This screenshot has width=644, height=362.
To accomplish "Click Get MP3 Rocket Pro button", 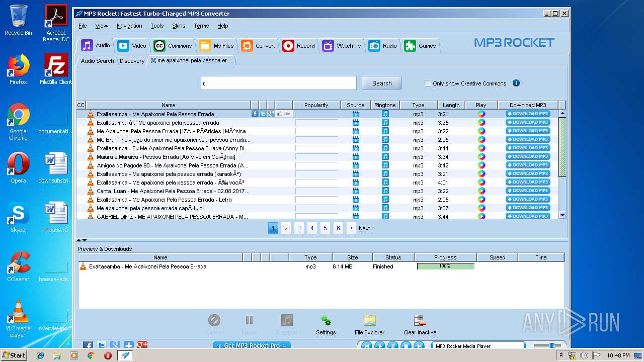I will pyautogui.click(x=252, y=345).
